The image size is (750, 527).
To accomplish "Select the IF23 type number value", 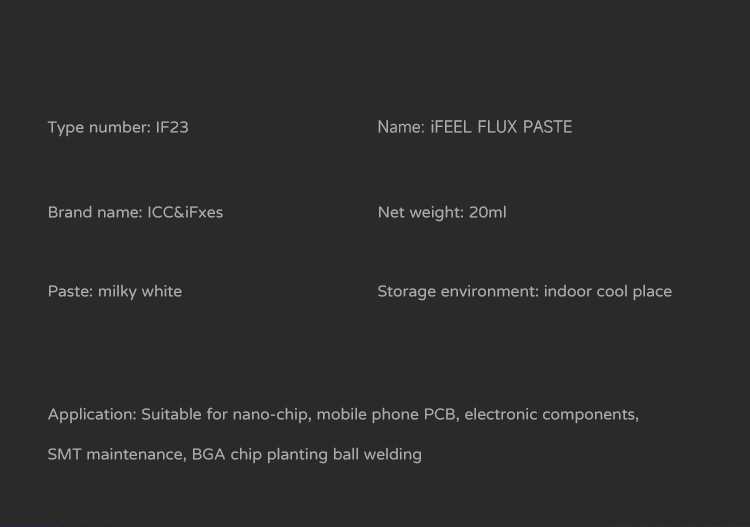I will (x=172, y=127).
